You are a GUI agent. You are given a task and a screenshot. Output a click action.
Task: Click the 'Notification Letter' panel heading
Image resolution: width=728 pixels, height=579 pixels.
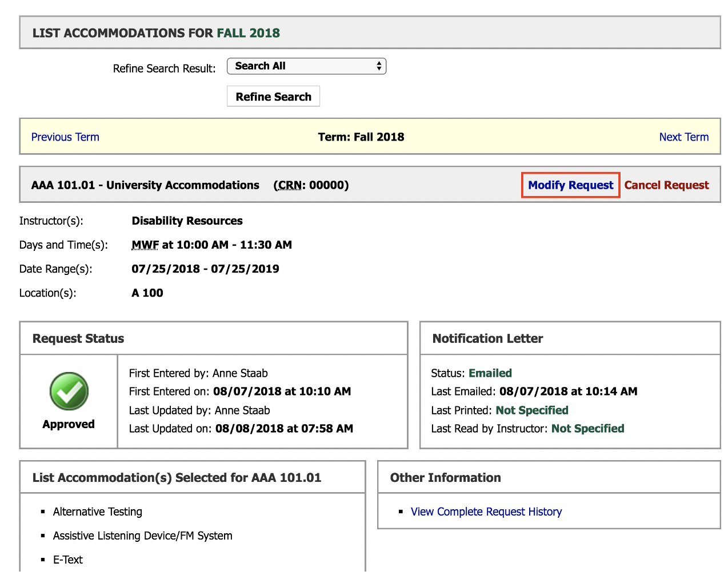click(487, 338)
